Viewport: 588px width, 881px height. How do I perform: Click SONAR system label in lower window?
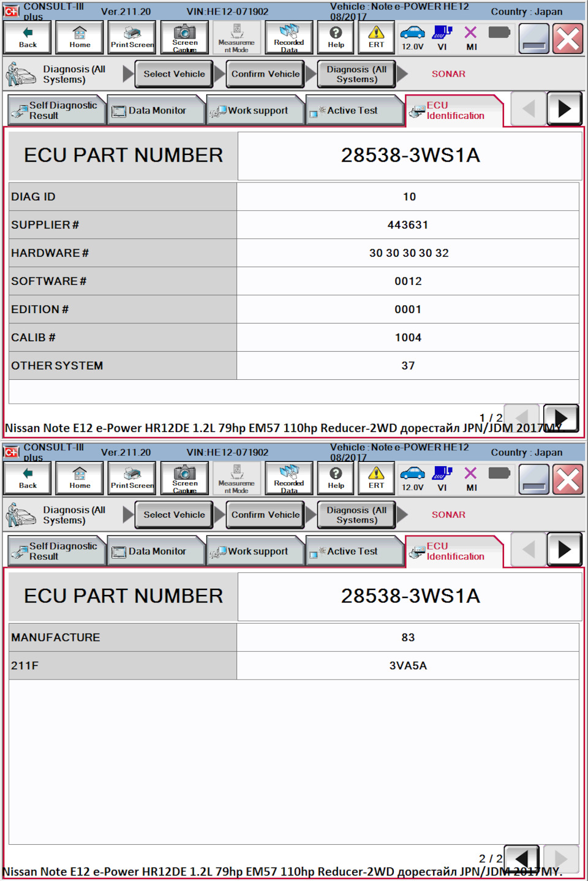(x=448, y=515)
